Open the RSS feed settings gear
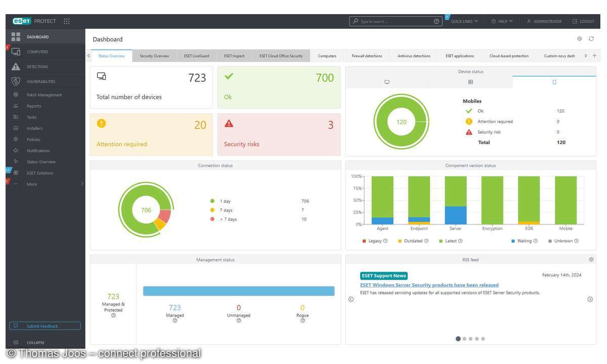The image size is (607, 364). [591, 259]
